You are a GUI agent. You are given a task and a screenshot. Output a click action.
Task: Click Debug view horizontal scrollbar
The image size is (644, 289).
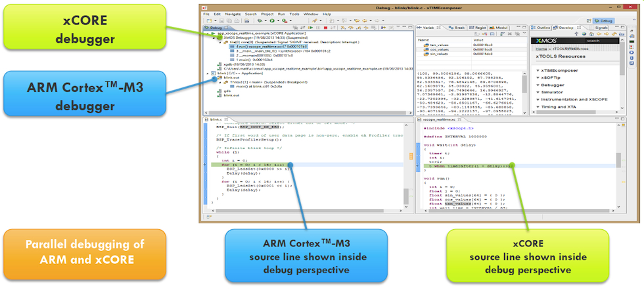(x=308, y=113)
